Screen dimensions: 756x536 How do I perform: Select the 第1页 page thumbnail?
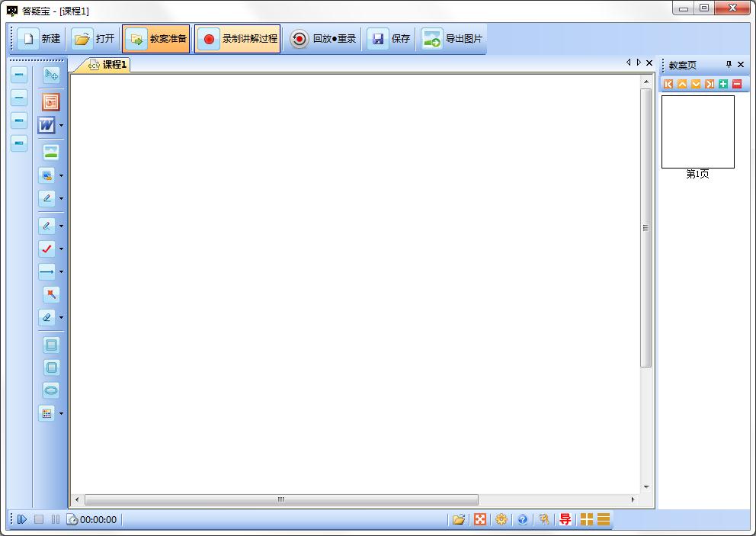pos(697,132)
